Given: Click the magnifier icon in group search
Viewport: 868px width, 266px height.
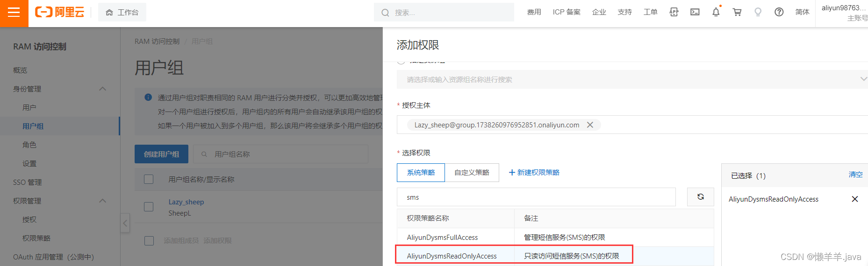Looking at the screenshot, I should (x=204, y=154).
